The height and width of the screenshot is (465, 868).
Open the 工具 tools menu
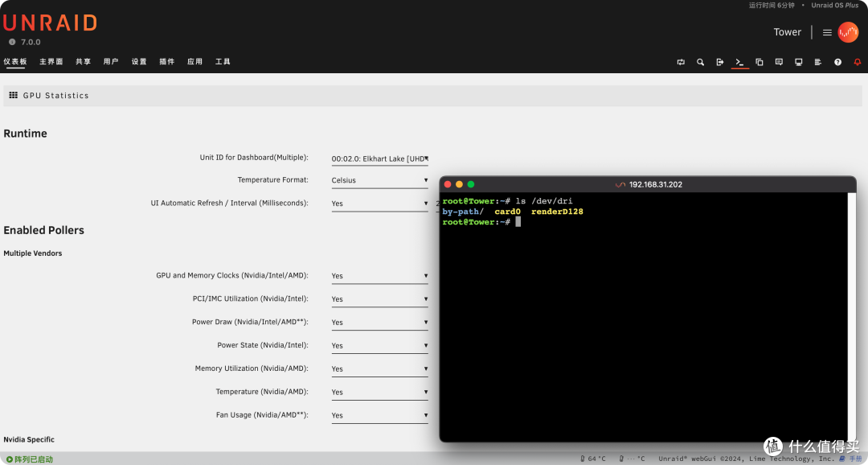(x=223, y=61)
